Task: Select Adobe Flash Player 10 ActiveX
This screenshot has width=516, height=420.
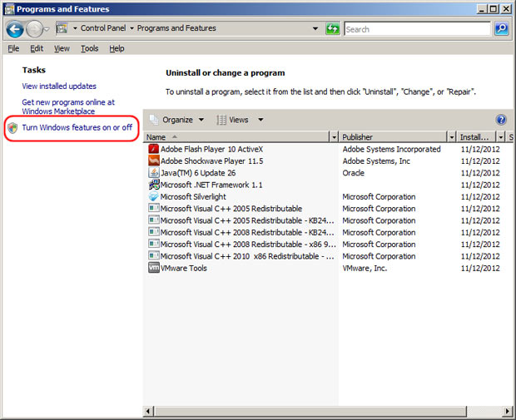Action: coord(212,149)
